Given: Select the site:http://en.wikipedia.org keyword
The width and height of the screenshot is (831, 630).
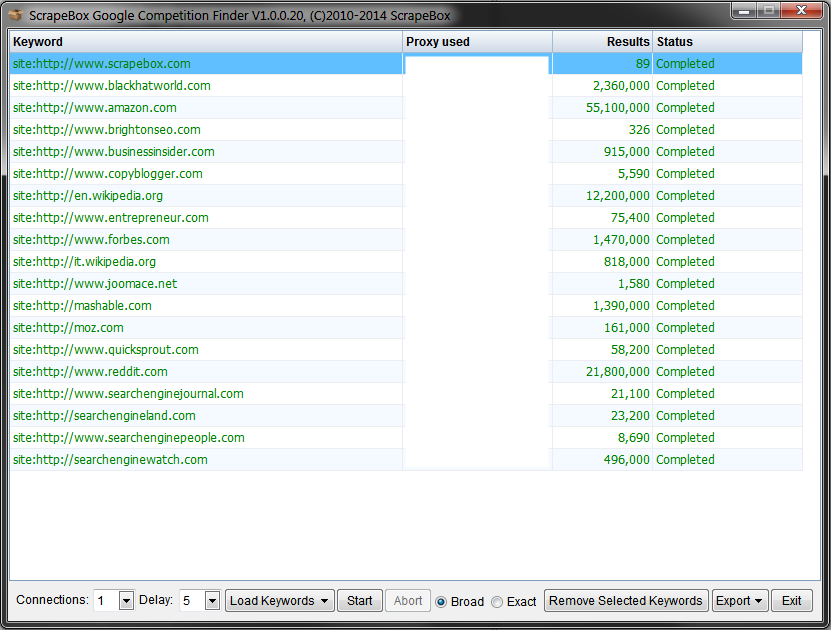Looking at the screenshot, I should pos(88,196).
